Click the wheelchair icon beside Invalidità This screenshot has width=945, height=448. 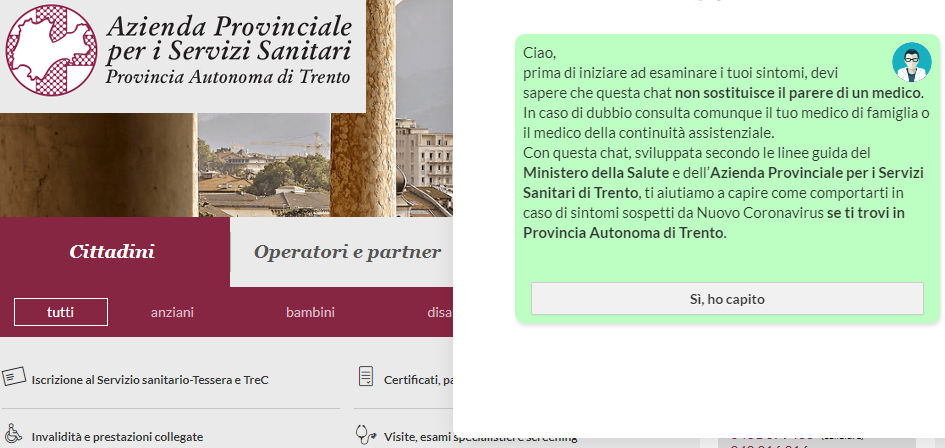pos(13,435)
